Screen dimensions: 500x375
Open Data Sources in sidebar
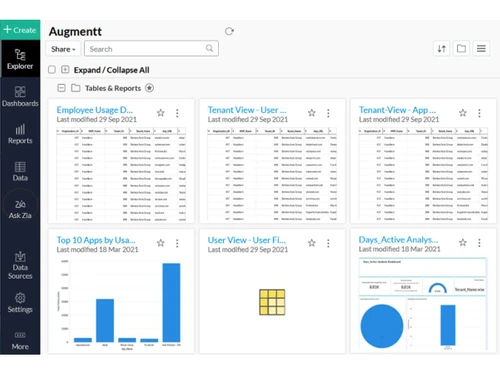click(20, 265)
